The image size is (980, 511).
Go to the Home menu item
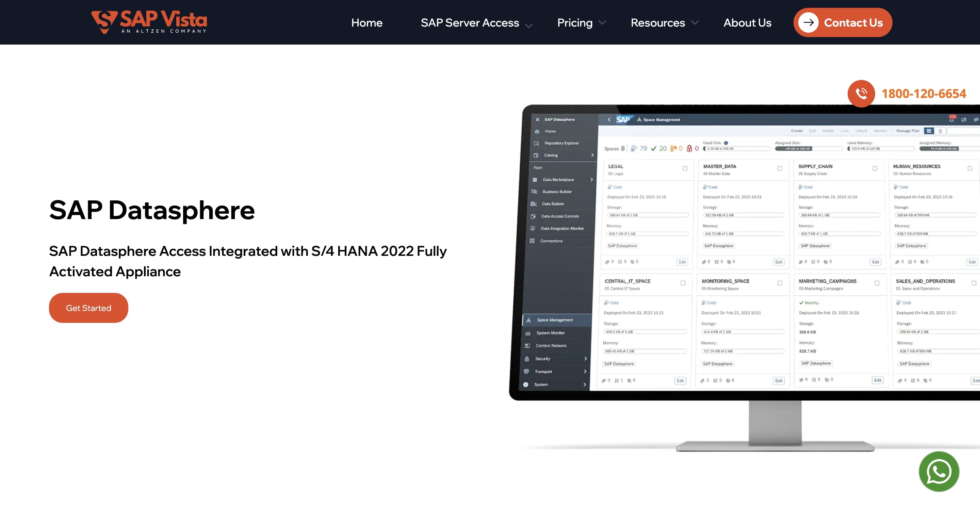366,23
